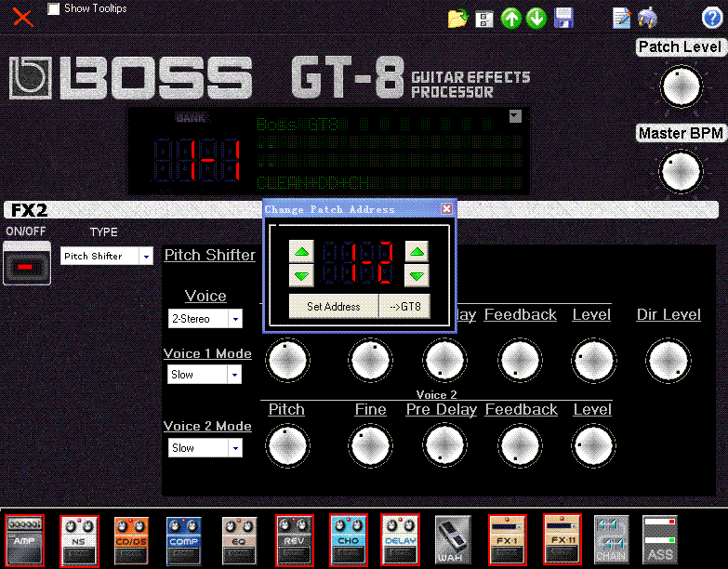The image size is (728, 569).
Task: Increase patch number with right green up arrow
Action: (x=417, y=252)
